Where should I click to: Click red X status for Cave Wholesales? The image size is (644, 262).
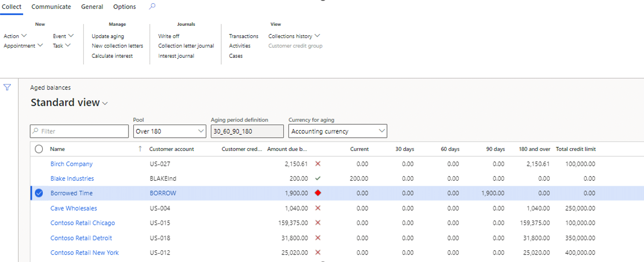pyautogui.click(x=318, y=208)
